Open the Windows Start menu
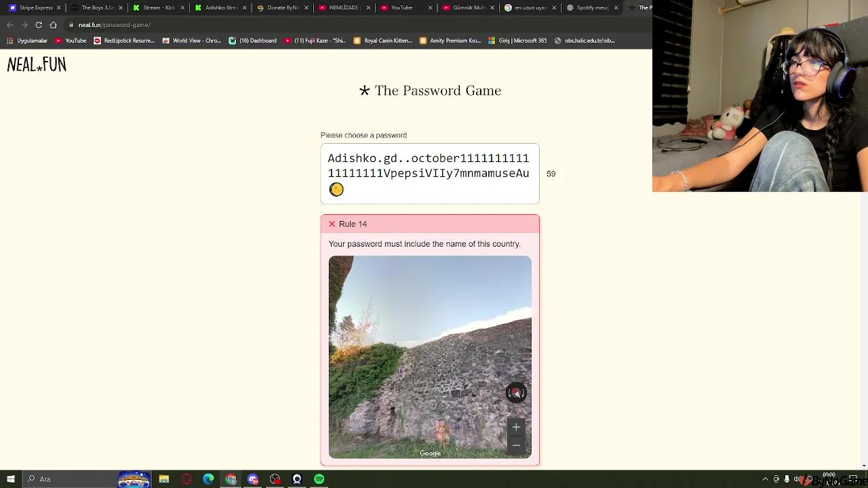Image resolution: width=868 pixels, height=488 pixels. point(11,479)
